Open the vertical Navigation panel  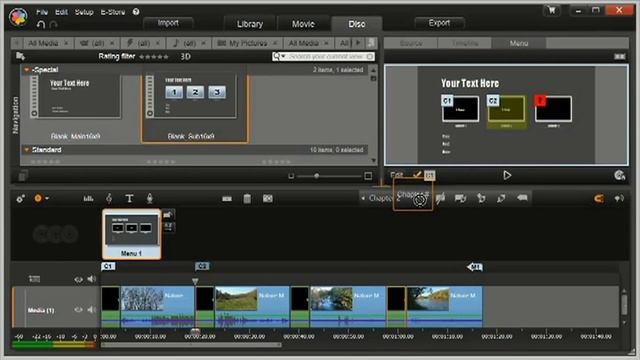pyautogui.click(x=16, y=116)
